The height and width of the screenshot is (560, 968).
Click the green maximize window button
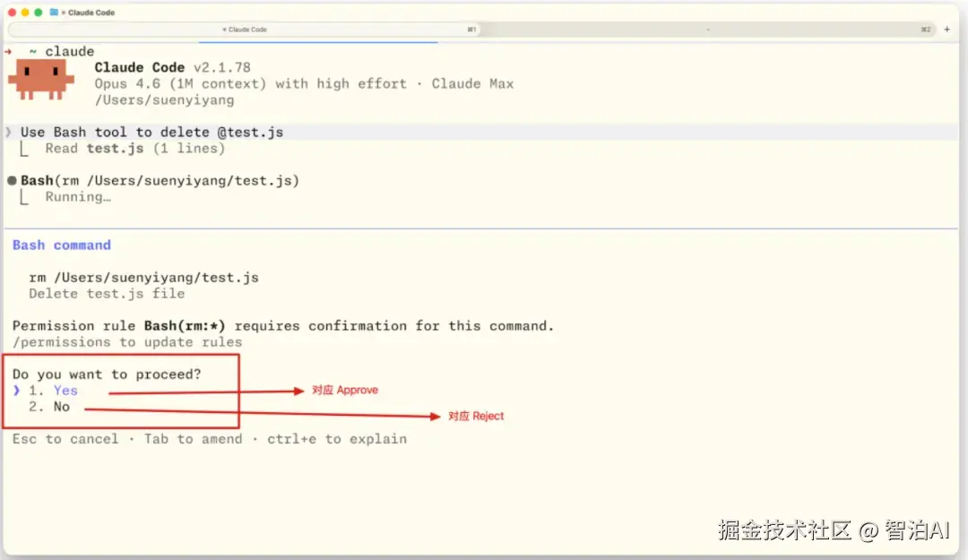(39, 13)
